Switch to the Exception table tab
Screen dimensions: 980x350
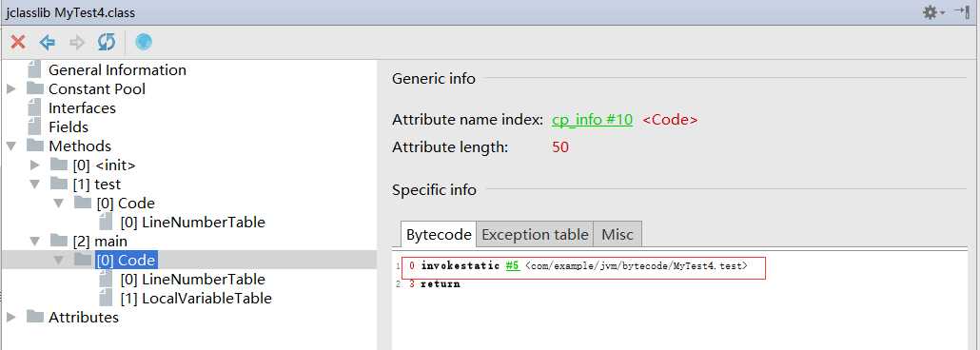pos(535,235)
